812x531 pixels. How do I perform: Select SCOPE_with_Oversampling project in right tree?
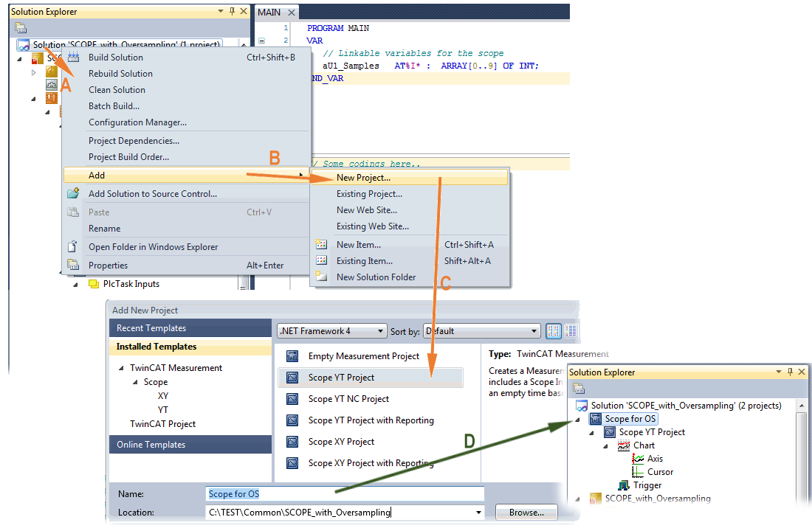pyautogui.click(x=658, y=499)
